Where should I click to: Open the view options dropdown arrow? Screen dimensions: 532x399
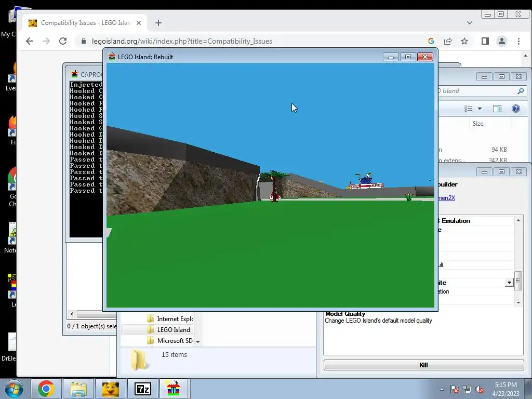(x=480, y=109)
